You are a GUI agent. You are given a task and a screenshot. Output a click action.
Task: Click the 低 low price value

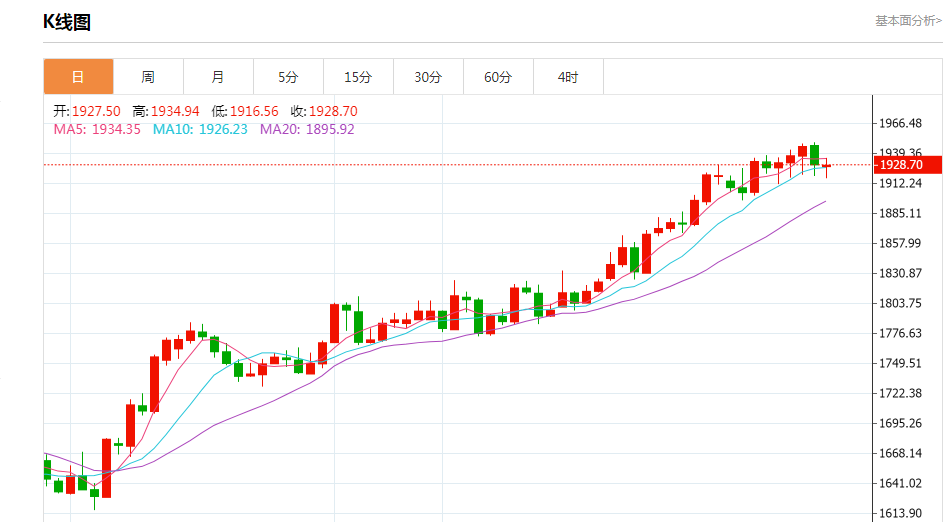(254, 111)
